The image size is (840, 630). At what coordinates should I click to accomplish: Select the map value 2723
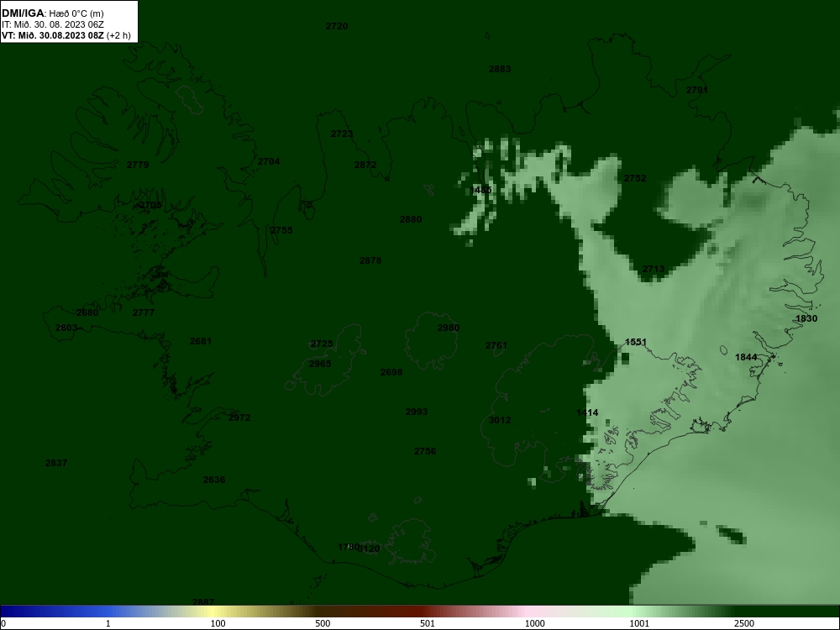342,134
